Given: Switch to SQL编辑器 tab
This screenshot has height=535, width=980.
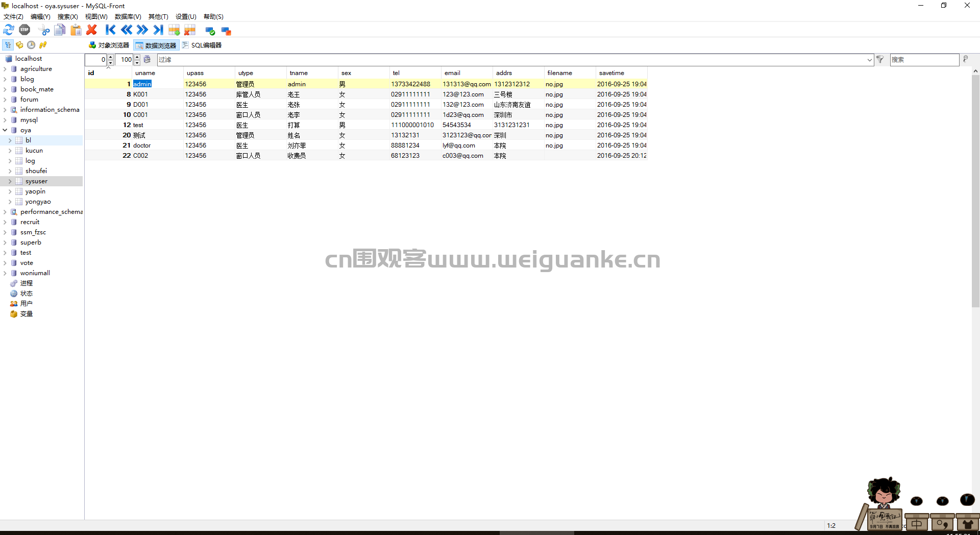Looking at the screenshot, I should click(202, 45).
